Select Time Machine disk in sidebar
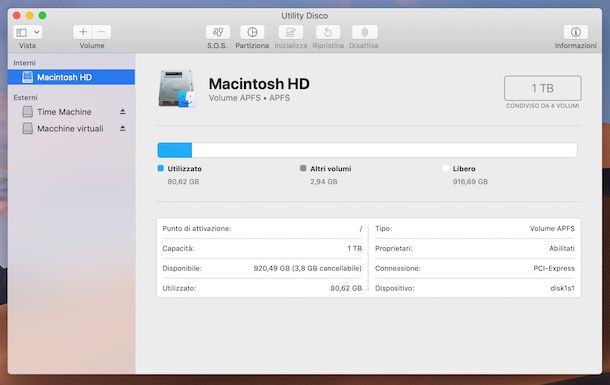This screenshot has height=385, width=610. (x=71, y=112)
